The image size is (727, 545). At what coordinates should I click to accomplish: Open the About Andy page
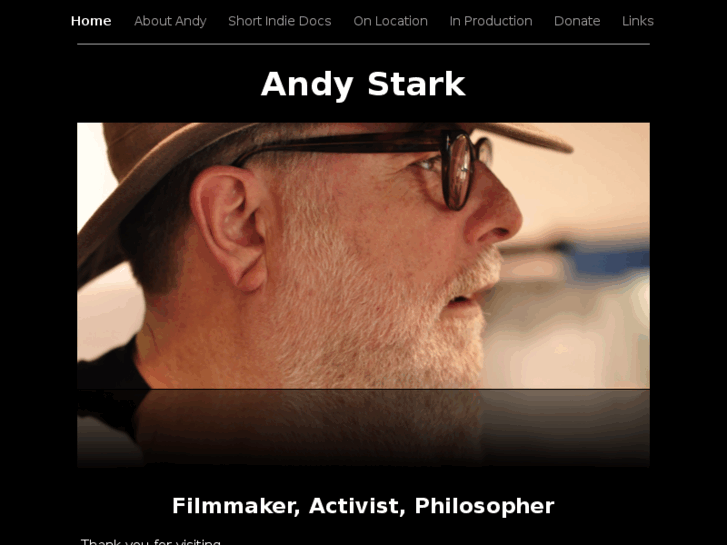170,21
